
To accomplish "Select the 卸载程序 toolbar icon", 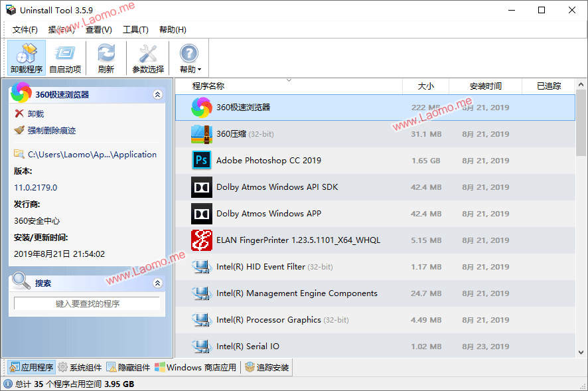I will 27,58.
